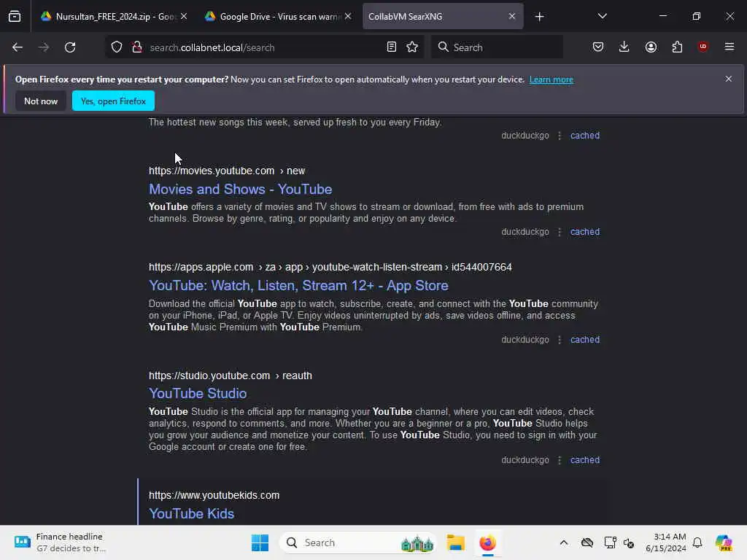Click Not now button
The height and width of the screenshot is (560, 747).
pyautogui.click(x=41, y=101)
